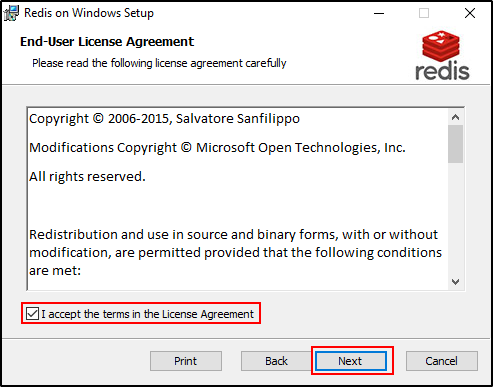The image size is (493, 387).
Task: Cancel the Redis installation
Action: (x=442, y=361)
